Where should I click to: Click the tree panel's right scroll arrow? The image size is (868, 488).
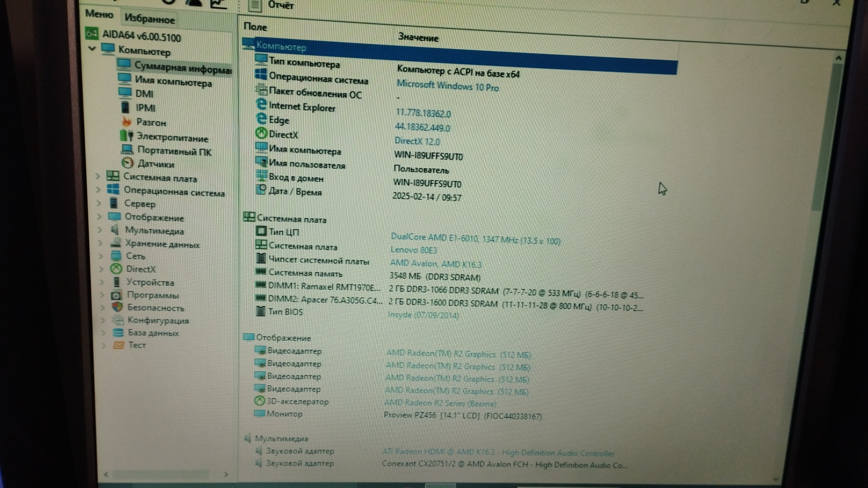[x=226, y=474]
